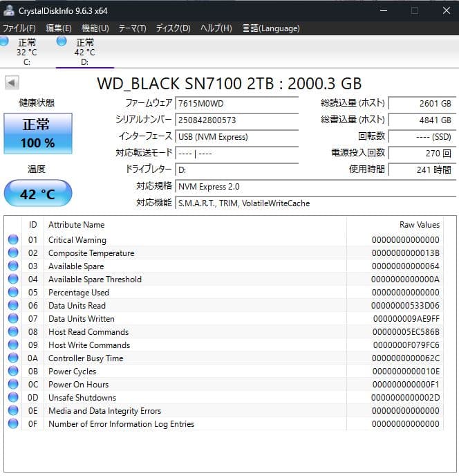Viewport: 459px width, 476px height.
Task: Select the Controller Busy Time attribute name
Action: 86,358
